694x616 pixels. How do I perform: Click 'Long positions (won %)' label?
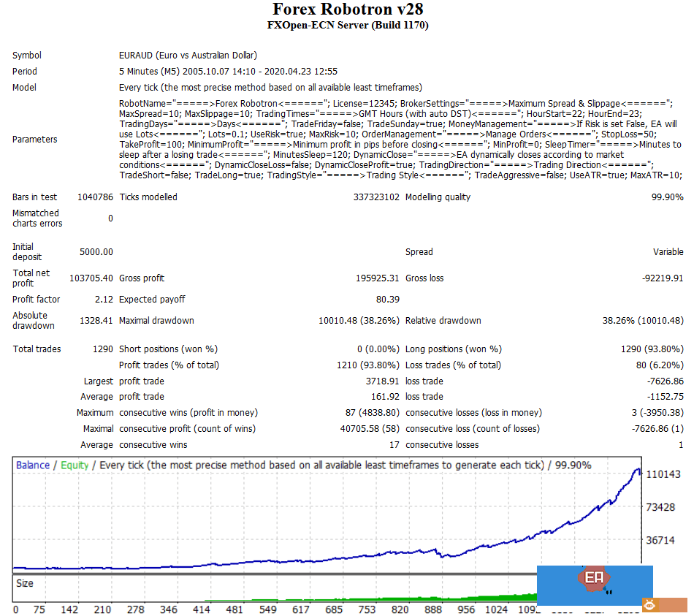pyautogui.click(x=454, y=349)
